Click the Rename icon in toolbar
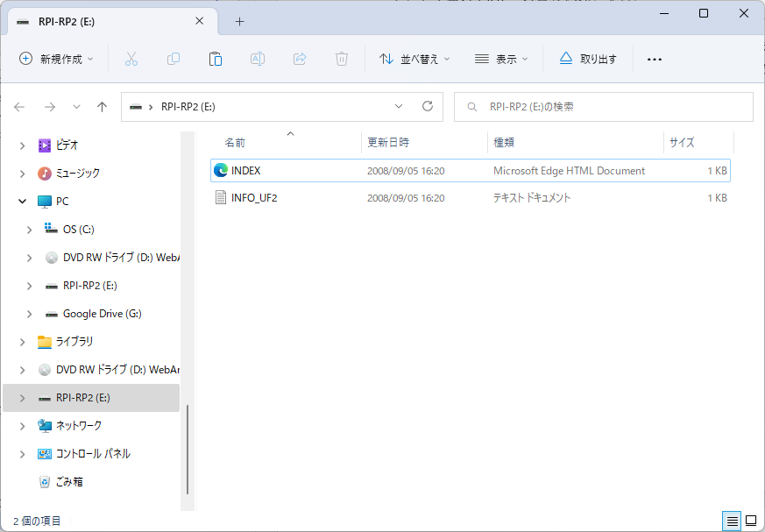Viewport: 765px width, 532px height. (257, 59)
